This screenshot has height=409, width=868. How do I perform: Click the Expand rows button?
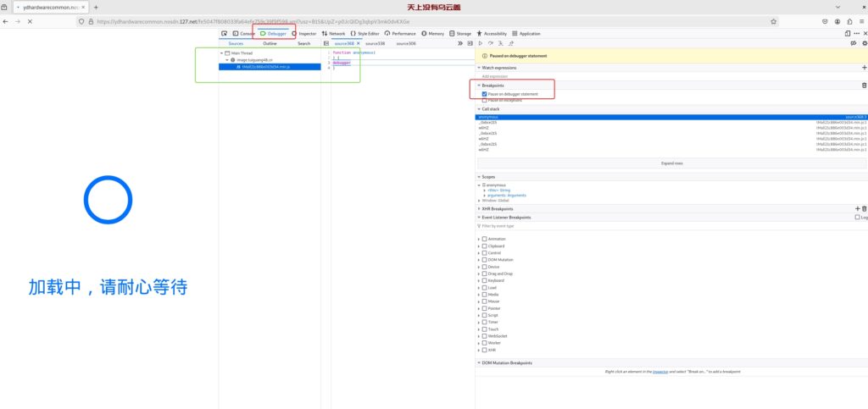[x=672, y=163]
